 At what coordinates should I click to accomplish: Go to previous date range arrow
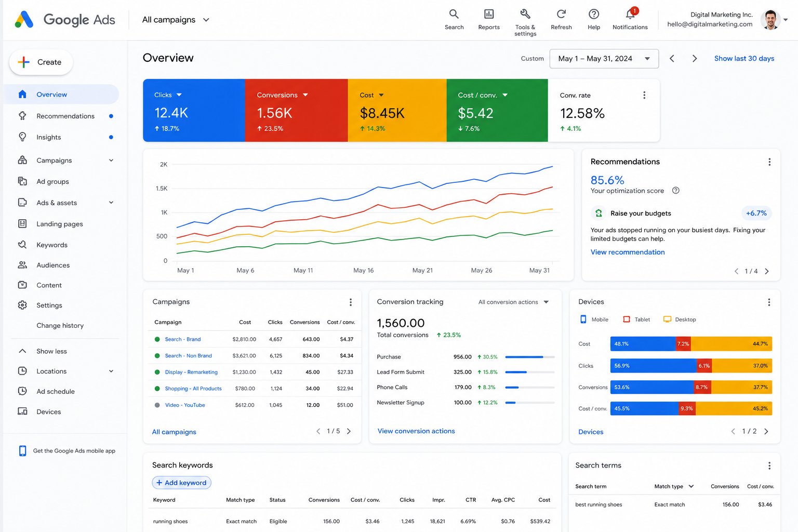[x=672, y=59]
